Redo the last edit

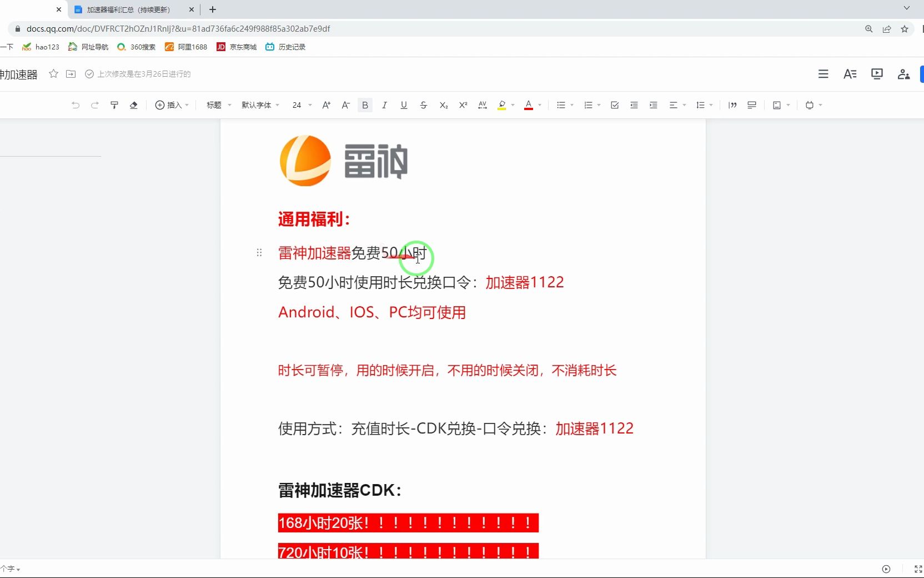(95, 105)
